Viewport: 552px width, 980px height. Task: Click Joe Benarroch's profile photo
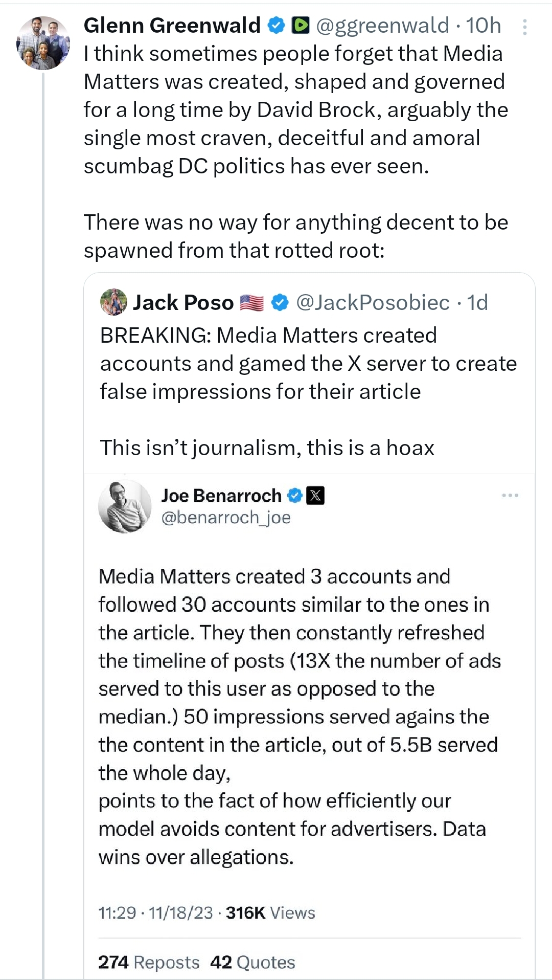tap(125, 506)
